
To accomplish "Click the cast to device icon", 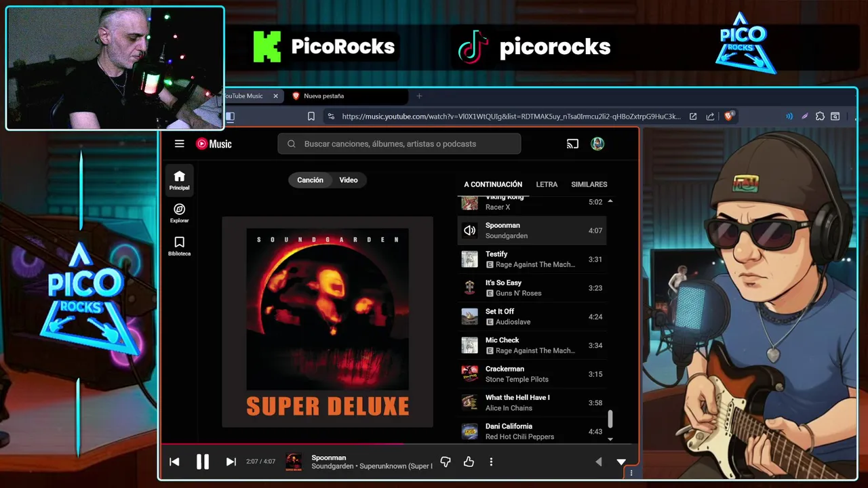I will point(572,144).
